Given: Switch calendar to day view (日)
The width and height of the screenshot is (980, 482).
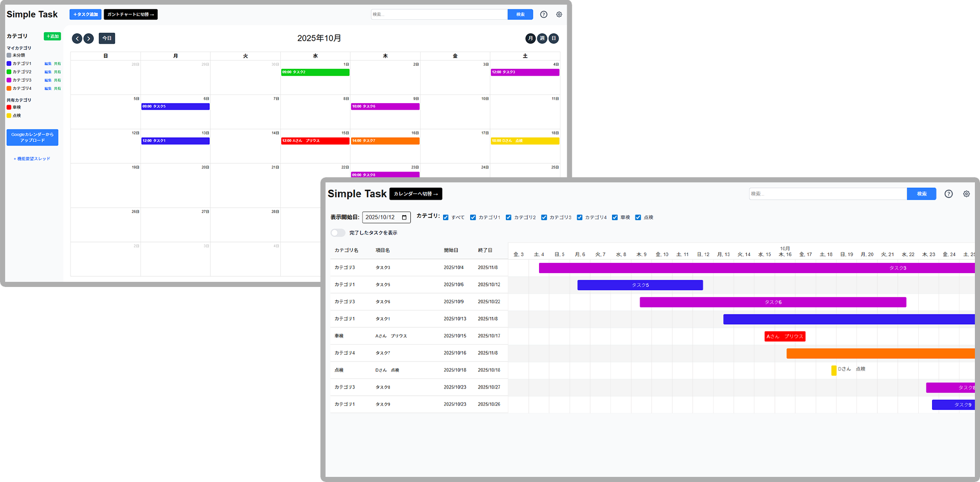Looking at the screenshot, I should [554, 38].
